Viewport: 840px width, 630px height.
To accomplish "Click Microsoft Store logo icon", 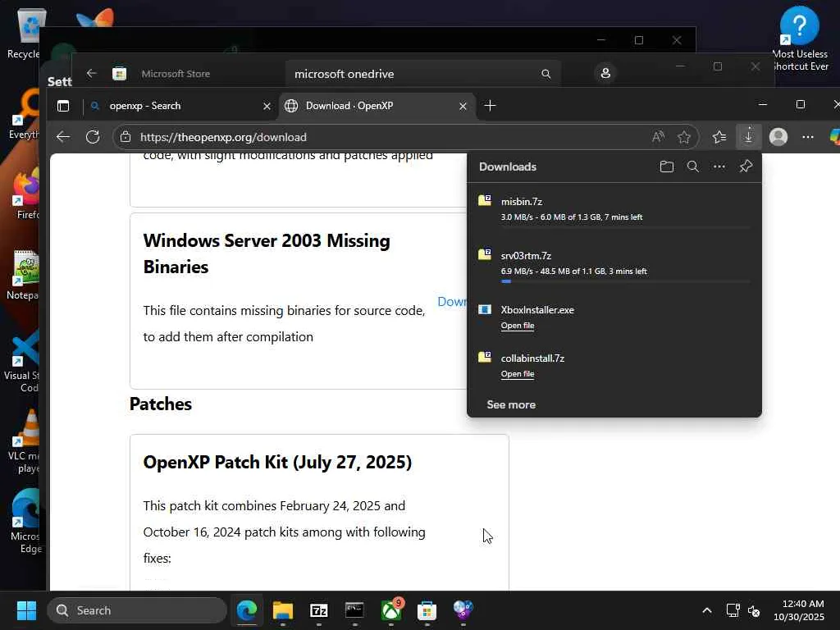I will (x=120, y=73).
